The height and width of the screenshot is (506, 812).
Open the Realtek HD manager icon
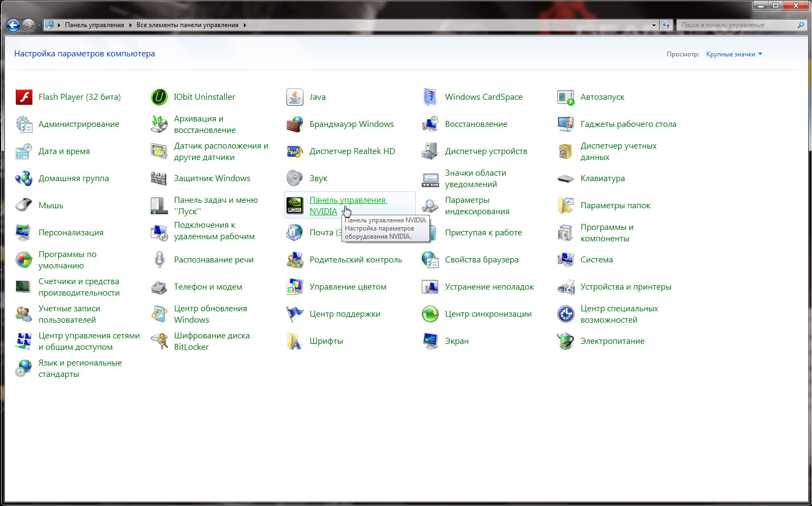[x=295, y=151]
